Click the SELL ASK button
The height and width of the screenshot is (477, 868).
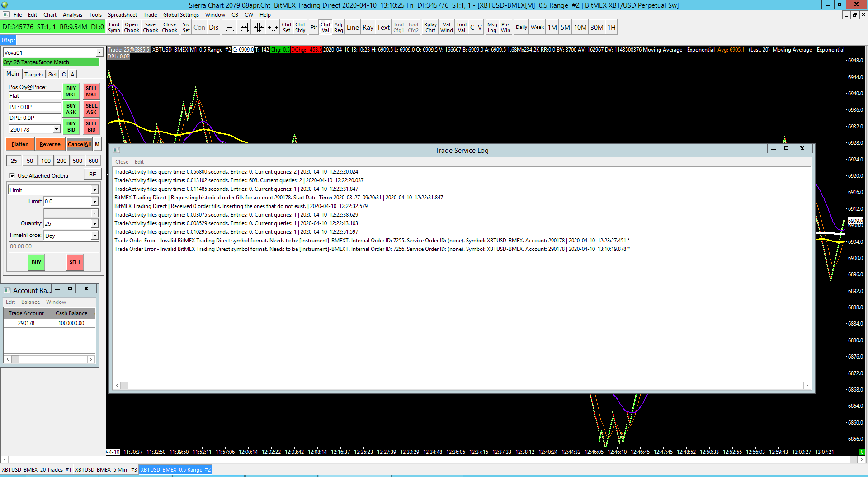pos(91,109)
